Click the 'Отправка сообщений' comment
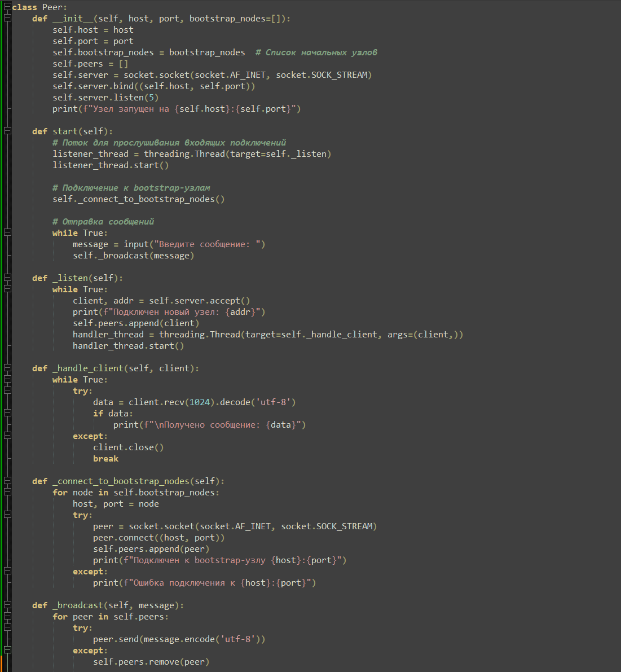621x672 pixels. tap(103, 222)
